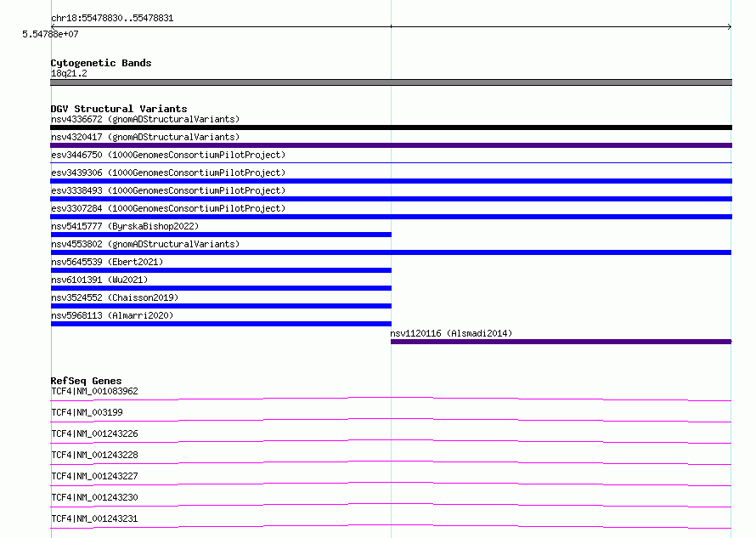Open variant nsv6101391 (Wu2021) label
This screenshot has width=756, height=538.
click(99, 280)
